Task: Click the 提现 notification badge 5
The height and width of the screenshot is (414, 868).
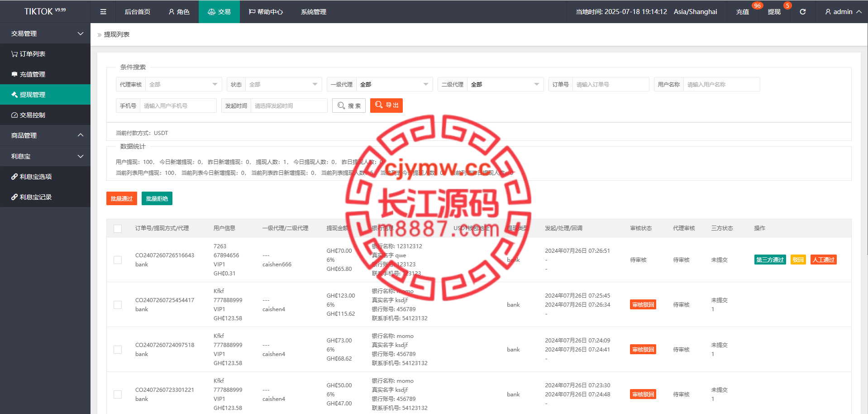Action: 787,6
